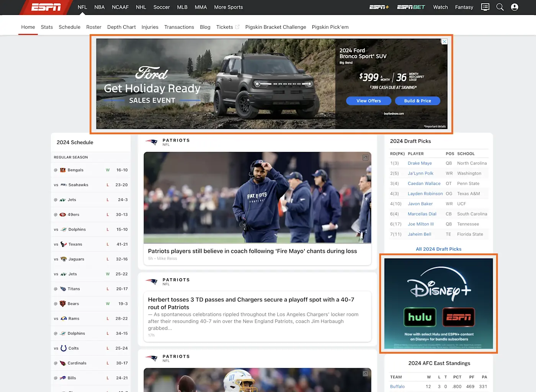Click the Jaguars team logo in schedule
Screen dimensions: 536x392
(64, 259)
